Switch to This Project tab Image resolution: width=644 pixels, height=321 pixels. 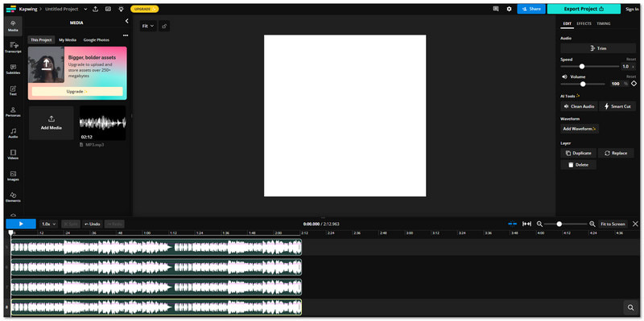[41, 39]
